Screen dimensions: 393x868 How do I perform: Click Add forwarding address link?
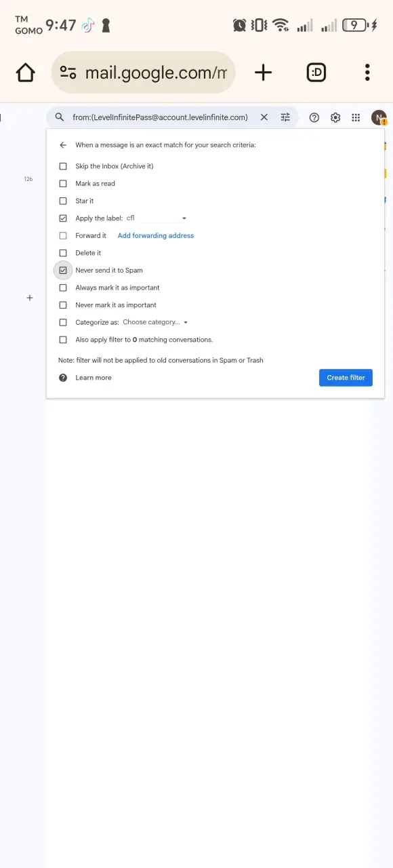[x=156, y=235]
